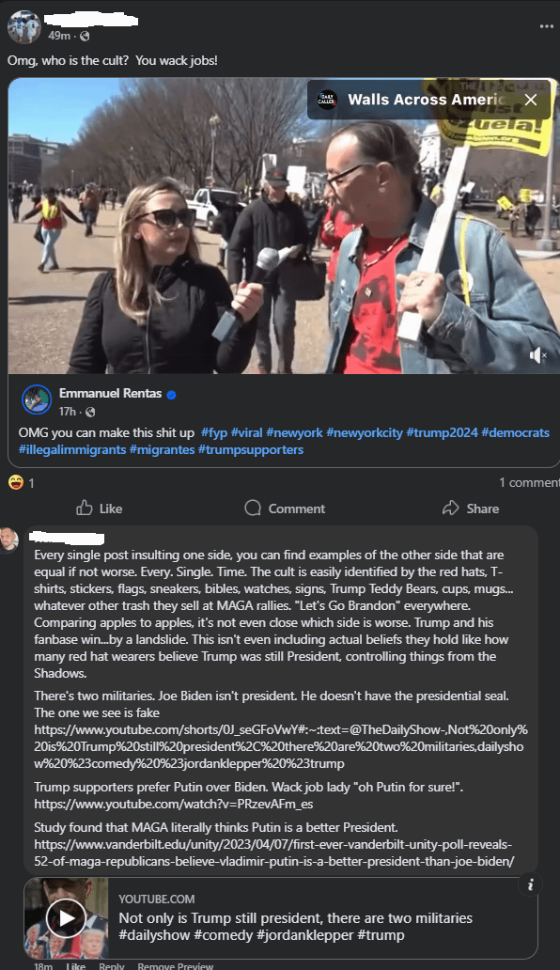This screenshot has width=560, height=970.
Task: Click the Daily Caller logo icon
Action: point(327,100)
